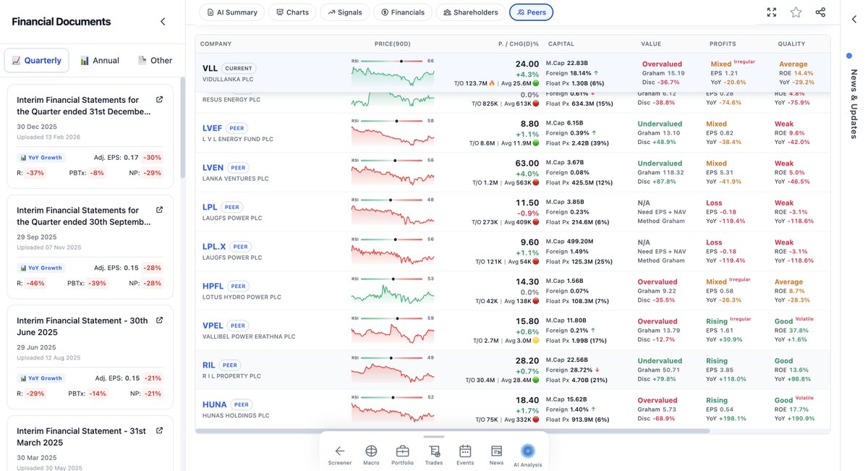Sort by QUALITY column header

791,44
